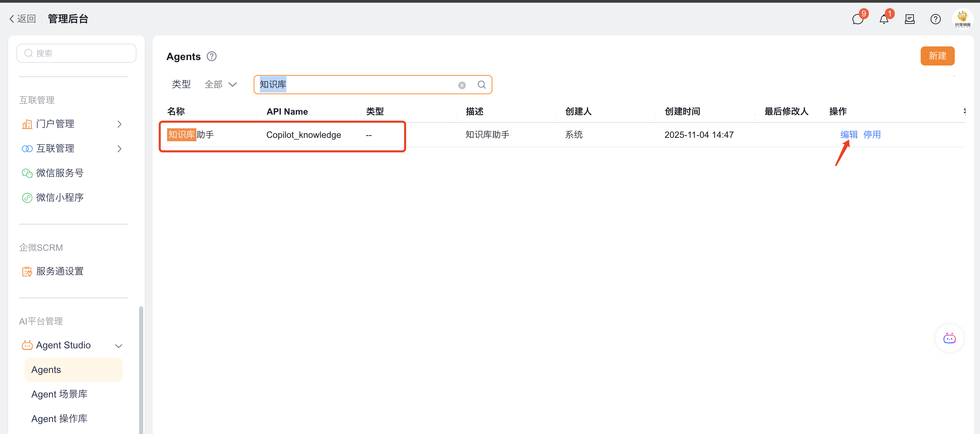Click the sidebar 搜索 input field
Viewport: 980px width, 434px height.
76,53
